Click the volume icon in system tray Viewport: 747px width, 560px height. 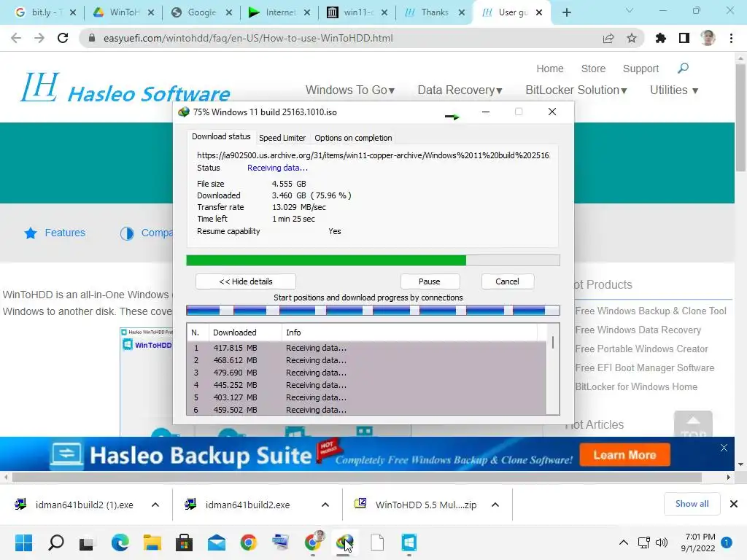[661, 542]
